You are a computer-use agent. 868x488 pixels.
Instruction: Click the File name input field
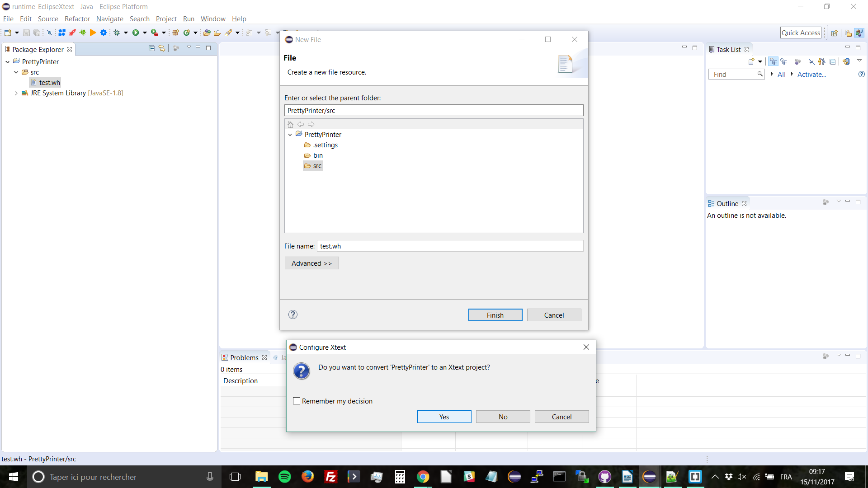[x=450, y=246]
